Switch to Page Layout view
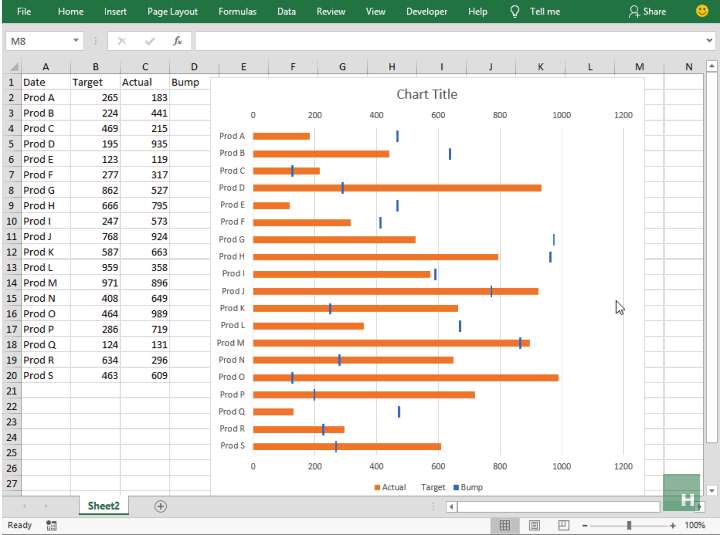This screenshot has height=535, width=720. 534,525
